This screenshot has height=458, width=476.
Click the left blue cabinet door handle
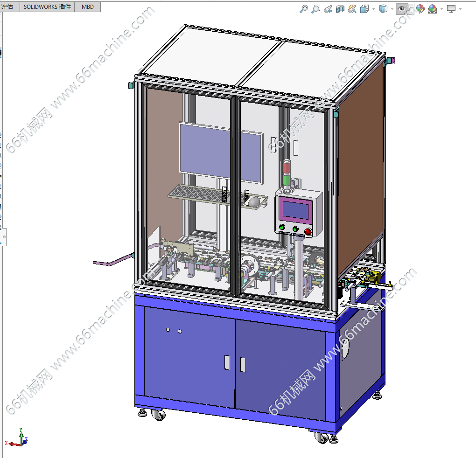tap(227, 362)
